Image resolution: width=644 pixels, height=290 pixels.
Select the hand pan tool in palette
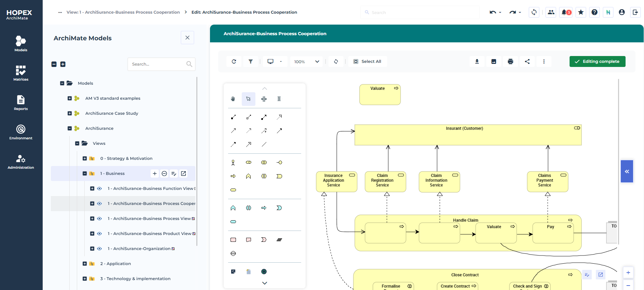coord(233,99)
